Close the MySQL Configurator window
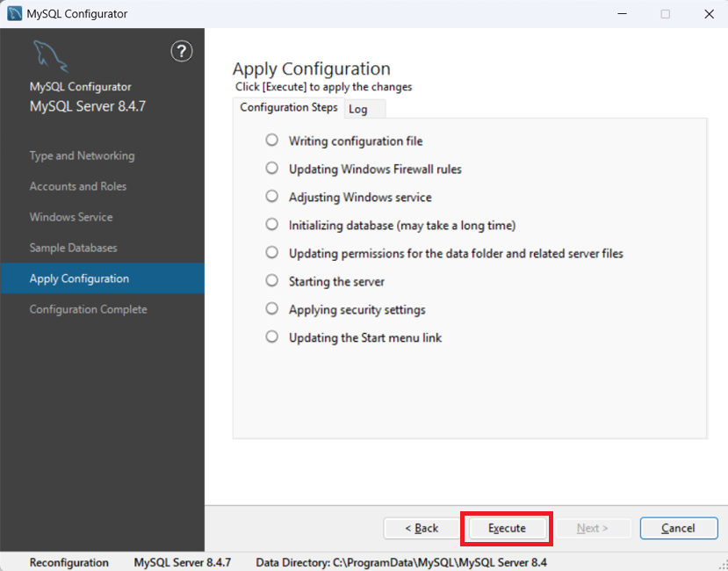This screenshot has width=728, height=571. tap(708, 14)
